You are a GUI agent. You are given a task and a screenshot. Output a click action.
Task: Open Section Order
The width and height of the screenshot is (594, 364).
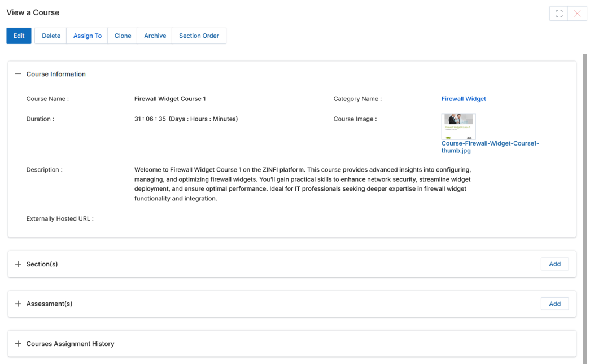[x=199, y=36]
